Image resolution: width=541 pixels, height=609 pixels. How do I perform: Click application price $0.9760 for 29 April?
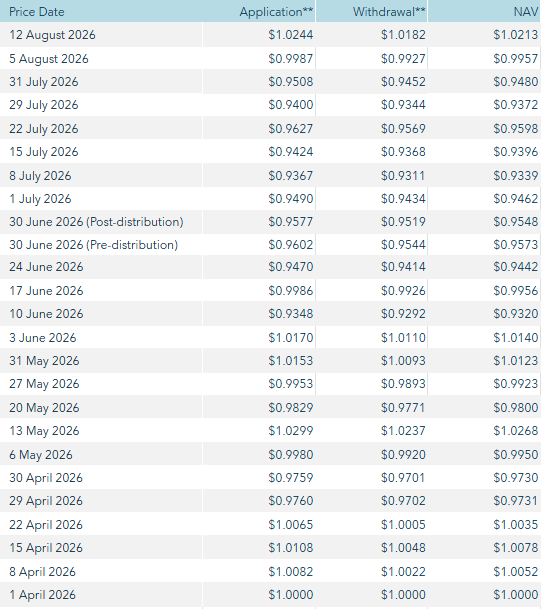291,501
